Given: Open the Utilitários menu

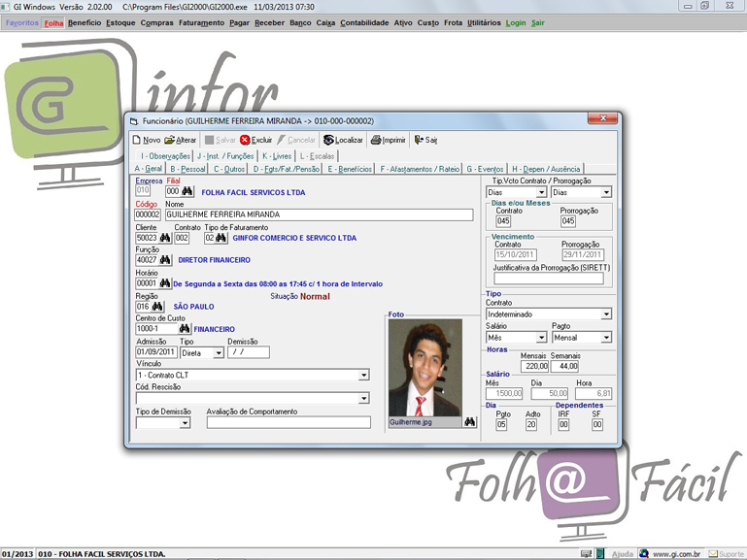Looking at the screenshot, I should tap(484, 23).
